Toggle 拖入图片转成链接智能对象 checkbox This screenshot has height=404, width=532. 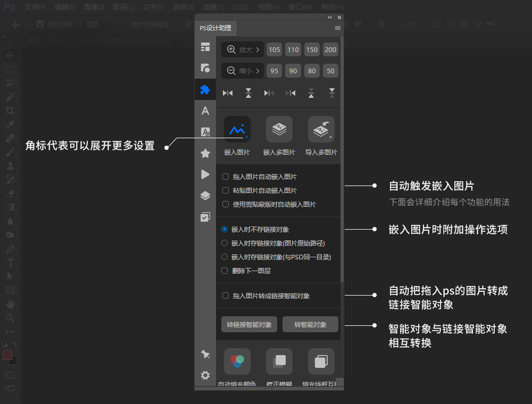[225, 296]
